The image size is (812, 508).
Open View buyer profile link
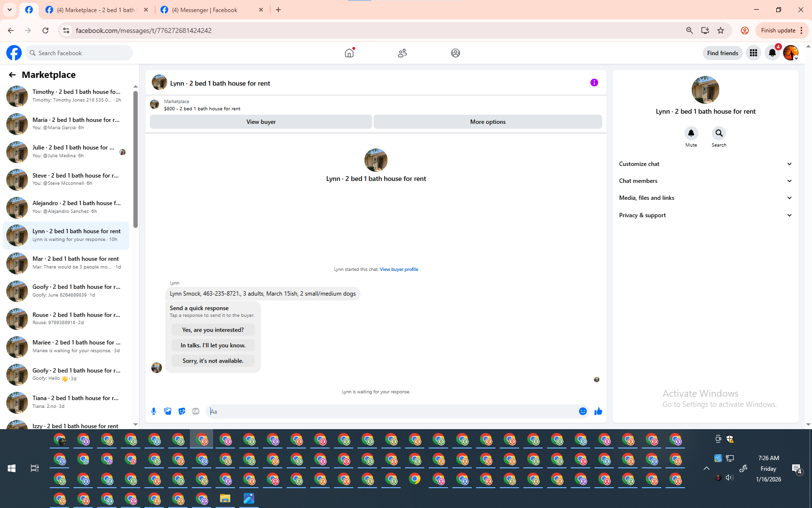point(399,269)
